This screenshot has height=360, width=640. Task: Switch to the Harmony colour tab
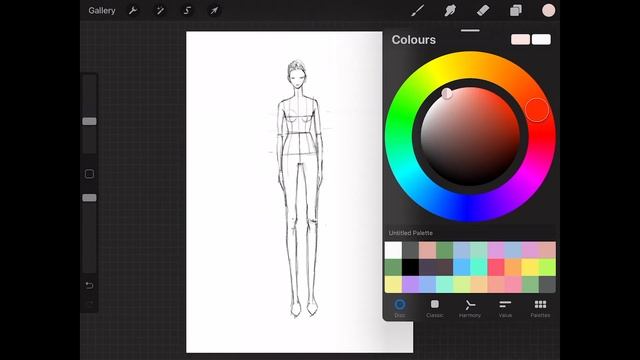point(470,308)
